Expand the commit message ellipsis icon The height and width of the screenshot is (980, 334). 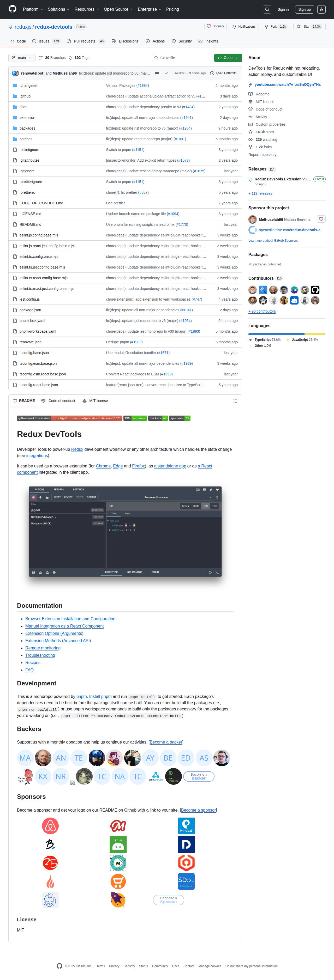pyautogui.click(x=157, y=74)
